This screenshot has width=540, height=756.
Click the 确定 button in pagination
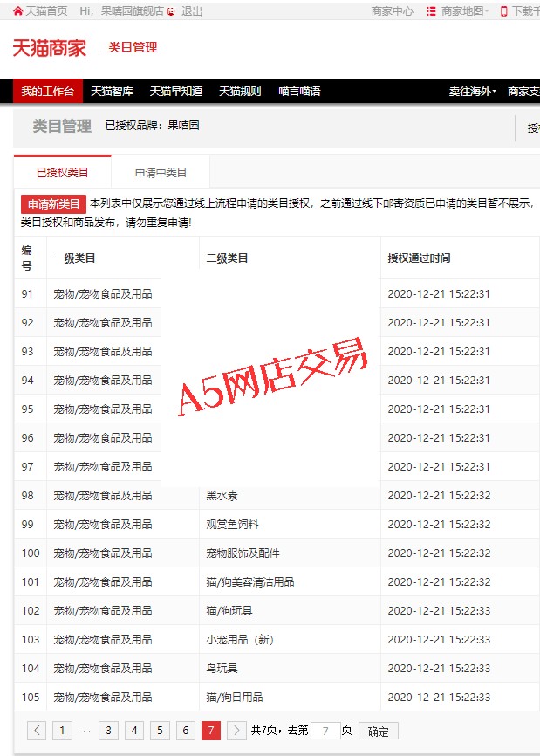(378, 731)
